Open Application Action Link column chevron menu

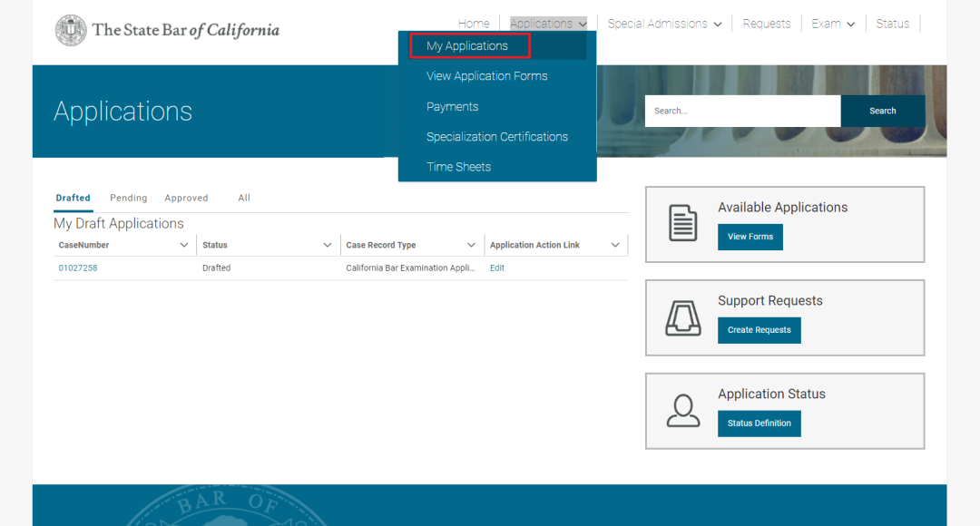[x=615, y=245]
